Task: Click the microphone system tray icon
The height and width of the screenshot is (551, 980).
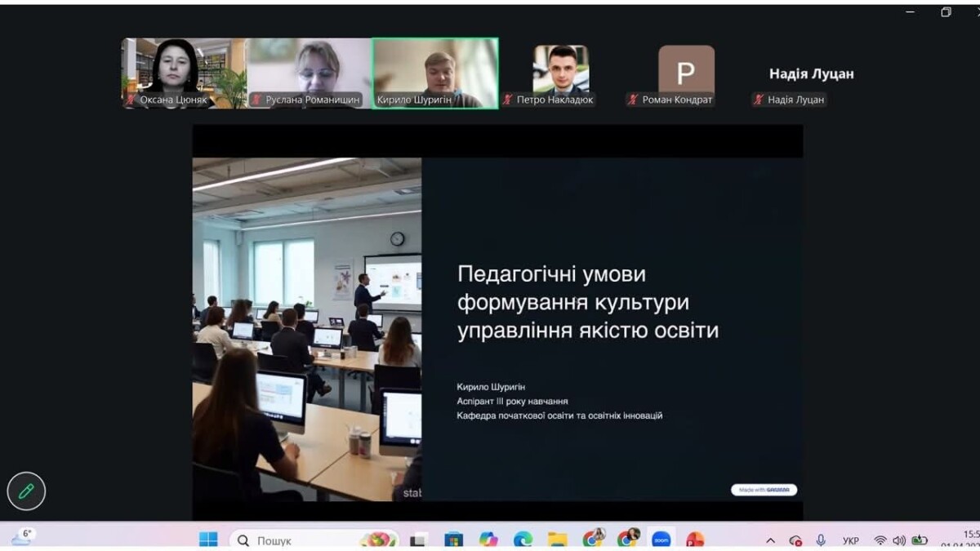Action: pyautogui.click(x=821, y=540)
